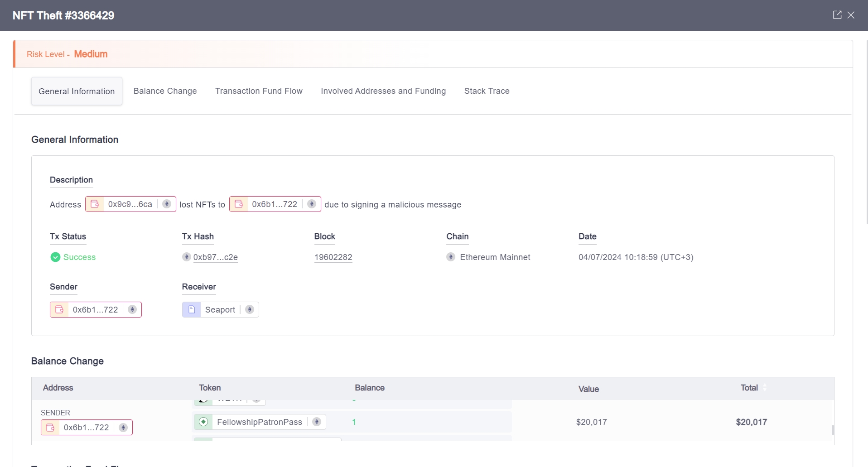Click Ethereum icon beside Seaport receiver
The image size is (868, 467).
tap(250, 309)
